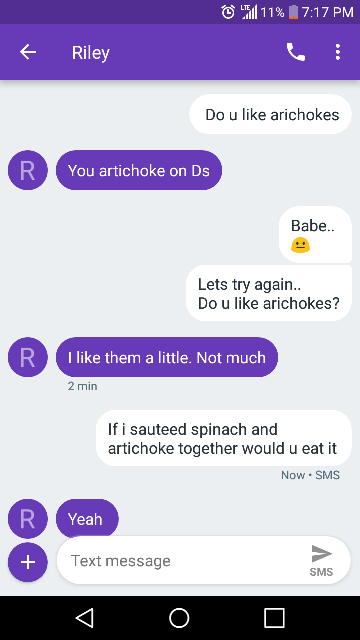The height and width of the screenshot is (640, 360).
Task: Tap the battery indicator in status bar
Action: [x=293, y=12]
